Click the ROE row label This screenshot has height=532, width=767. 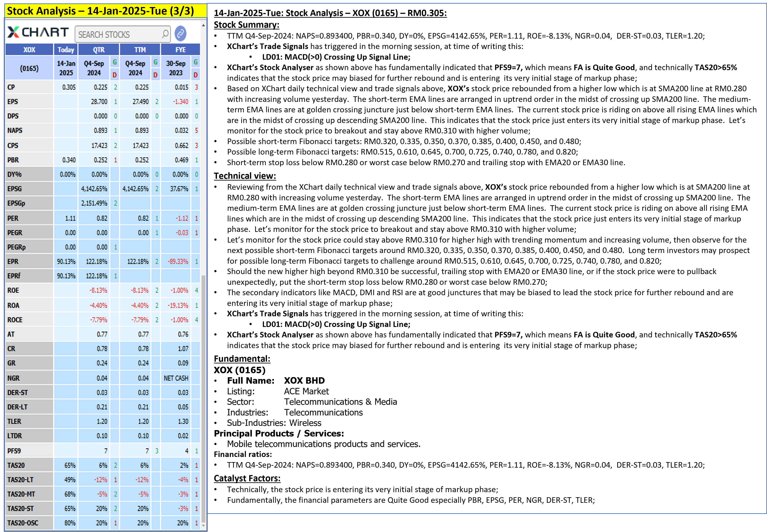point(13,290)
